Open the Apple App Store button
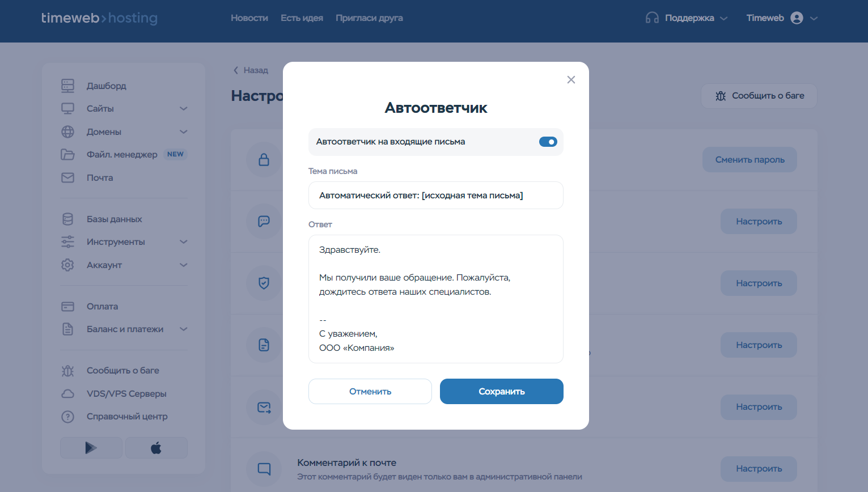The height and width of the screenshot is (492, 868). pos(156,448)
